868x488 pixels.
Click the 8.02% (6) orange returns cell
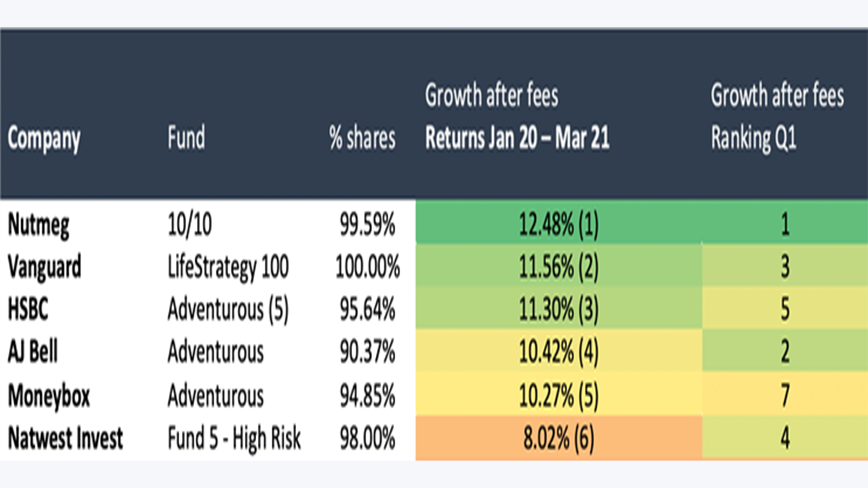click(559, 438)
